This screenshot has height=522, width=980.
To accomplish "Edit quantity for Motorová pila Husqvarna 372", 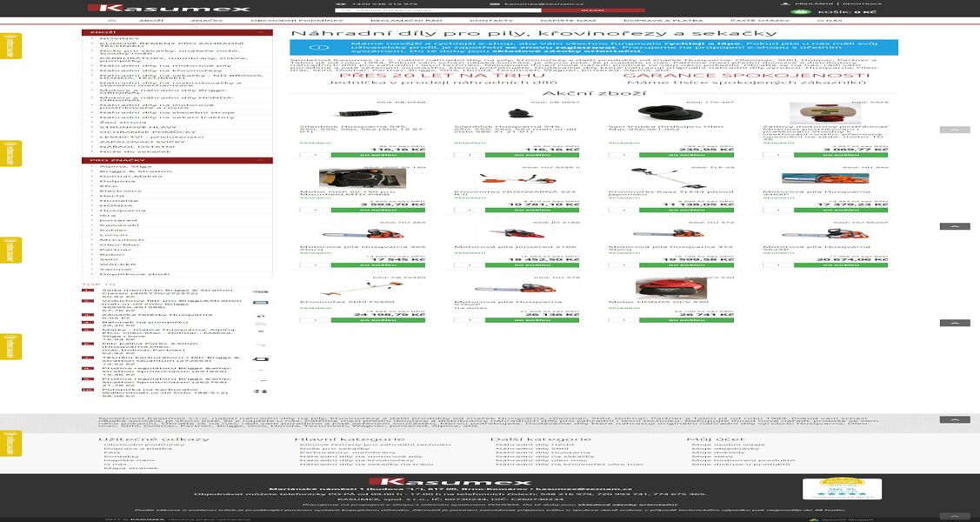I will [623, 265].
